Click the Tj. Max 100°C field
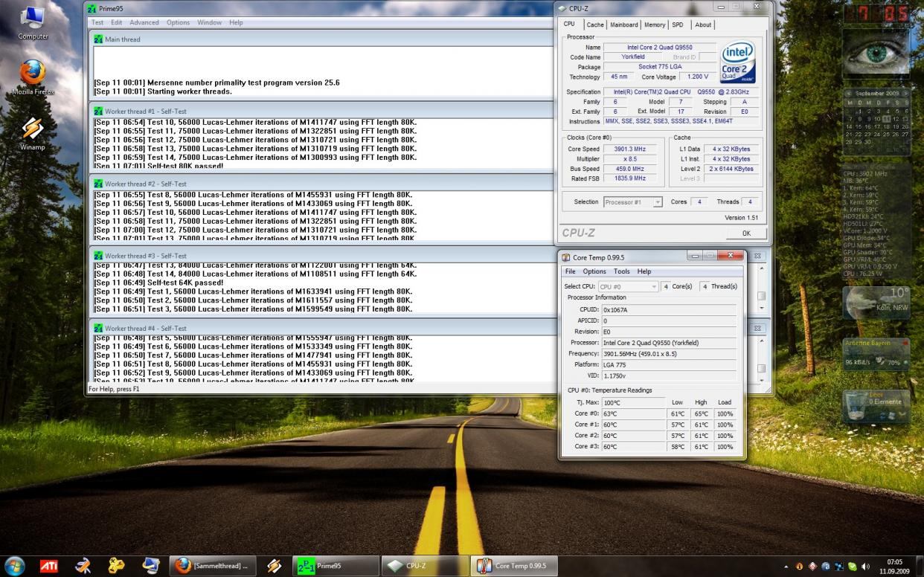Image resolution: width=924 pixels, height=577 pixels. click(634, 402)
